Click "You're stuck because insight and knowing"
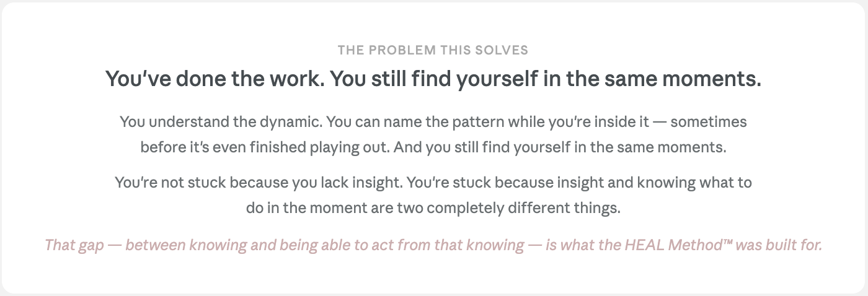Image resolution: width=868 pixels, height=296 pixels. pos(533,183)
